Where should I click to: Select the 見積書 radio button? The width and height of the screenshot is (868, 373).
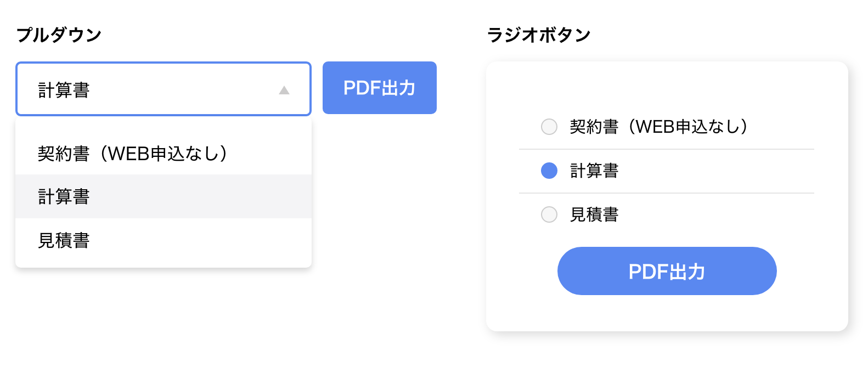[549, 215]
